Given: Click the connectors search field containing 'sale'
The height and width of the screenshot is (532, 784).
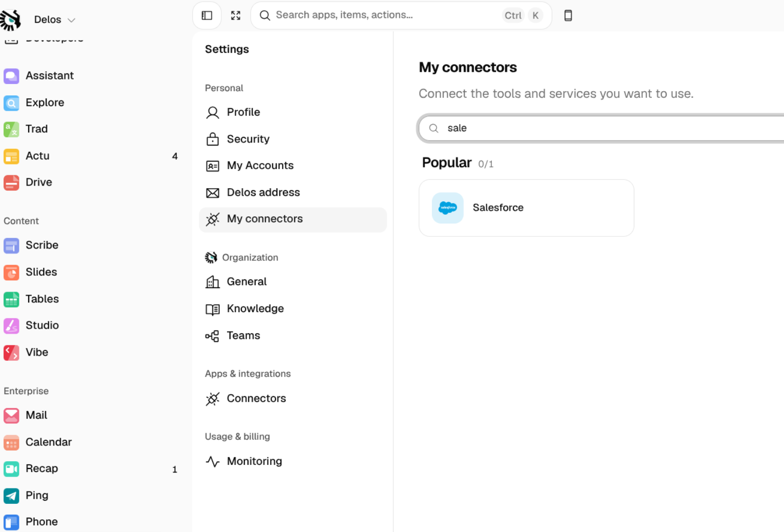Looking at the screenshot, I should click(x=602, y=128).
